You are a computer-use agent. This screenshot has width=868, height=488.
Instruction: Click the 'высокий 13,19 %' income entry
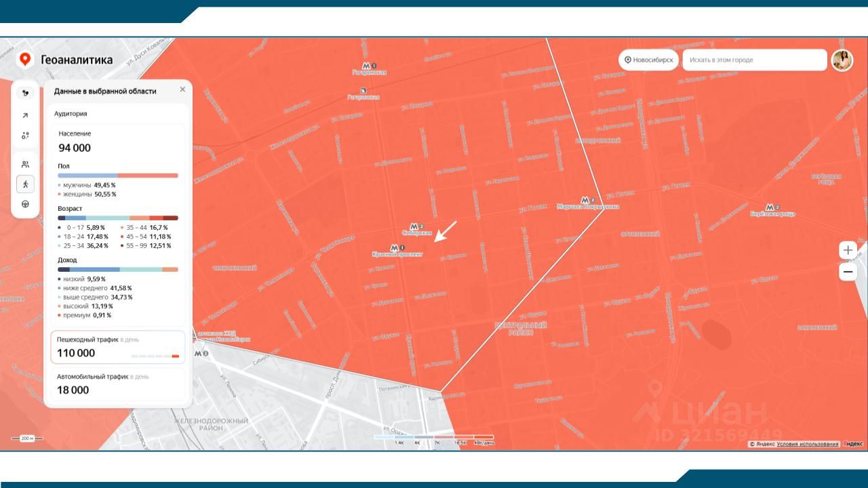pyautogui.click(x=85, y=306)
